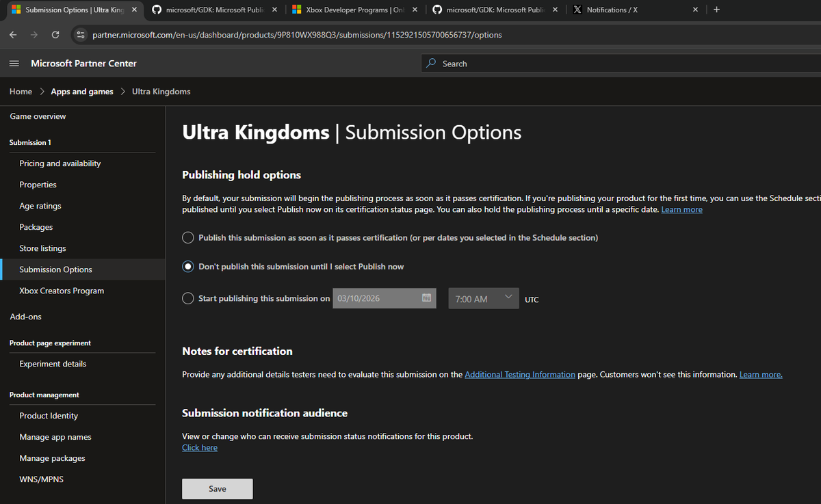Click Microsoft Partner Center title
The height and width of the screenshot is (504, 821).
(83, 64)
